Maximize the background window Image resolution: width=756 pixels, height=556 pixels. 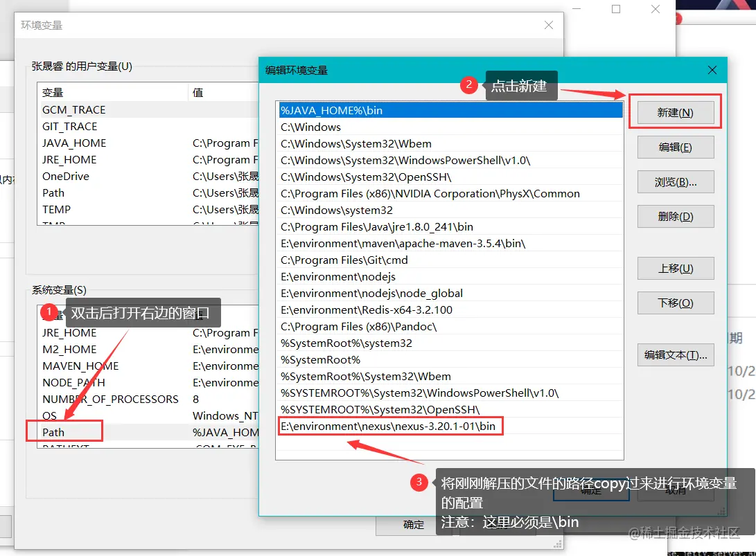point(616,9)
